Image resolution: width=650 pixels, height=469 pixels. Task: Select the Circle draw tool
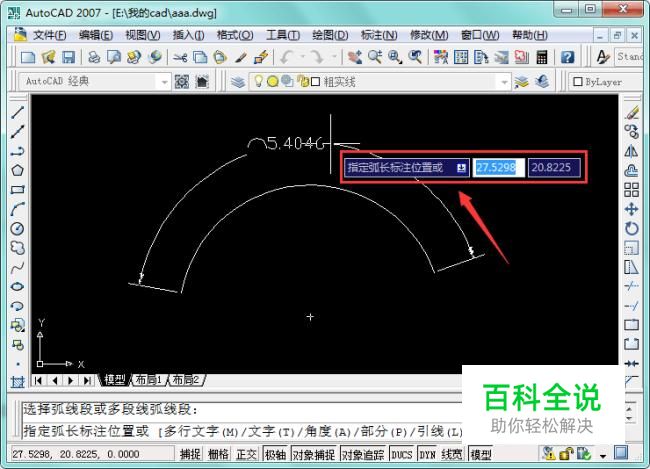click(17, 228)
